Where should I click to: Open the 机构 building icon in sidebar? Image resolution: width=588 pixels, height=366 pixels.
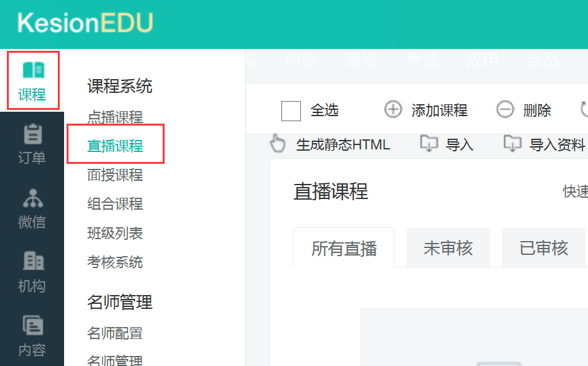32,261
